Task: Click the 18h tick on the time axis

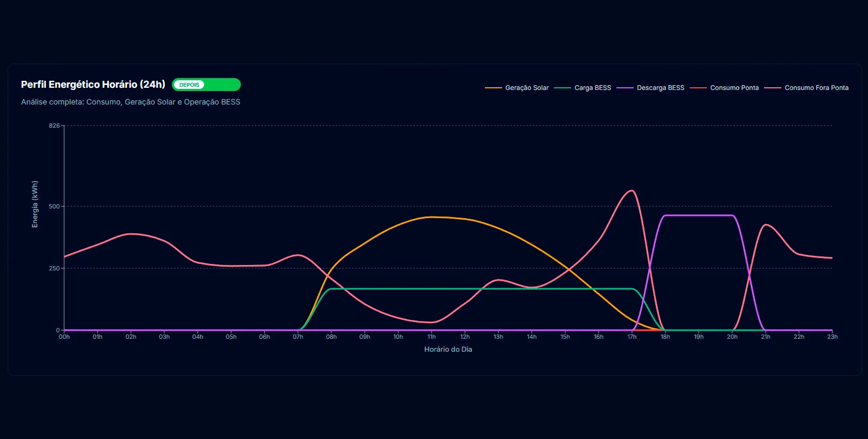Action: [665, 337]
